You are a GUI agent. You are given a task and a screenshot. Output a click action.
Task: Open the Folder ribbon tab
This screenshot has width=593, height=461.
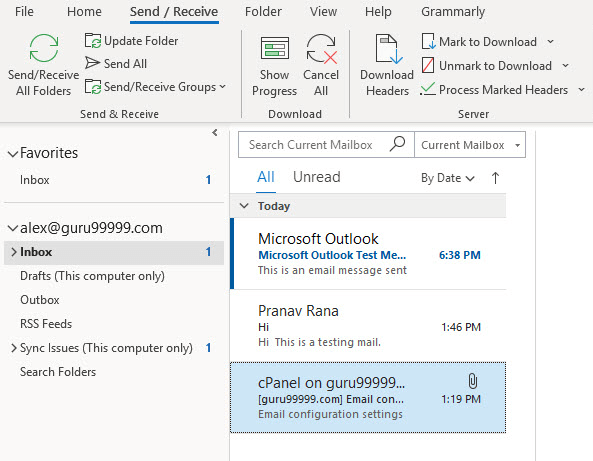[263, 12]
